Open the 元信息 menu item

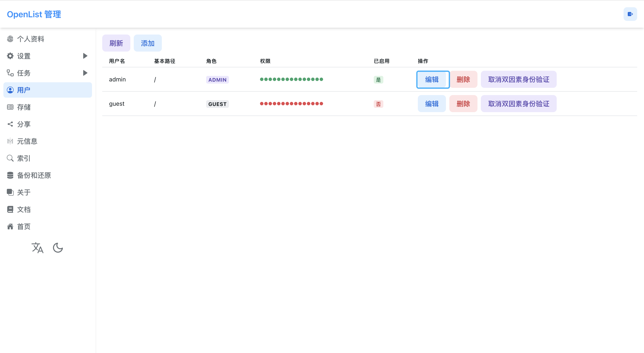(27, 141)
